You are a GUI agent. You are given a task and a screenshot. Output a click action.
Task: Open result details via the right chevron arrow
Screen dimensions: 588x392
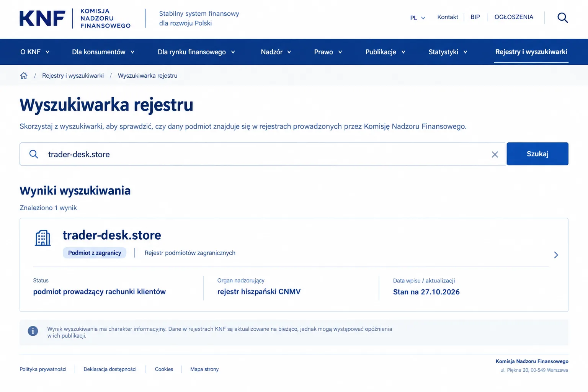556,255
